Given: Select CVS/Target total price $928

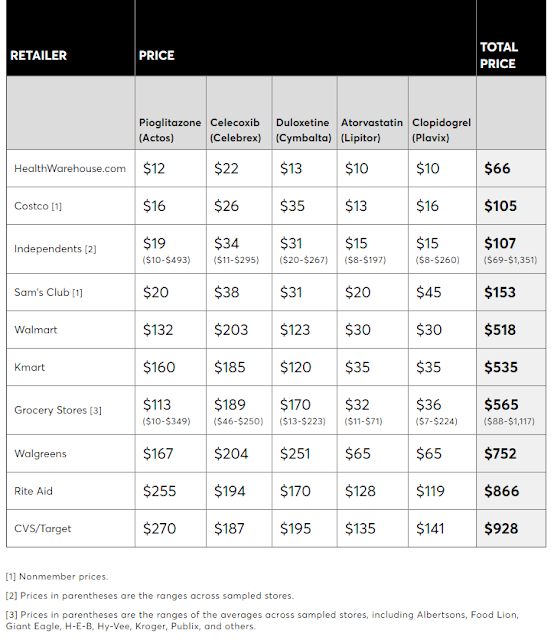Looking at the screenshot, I should [x=501, y=529].
